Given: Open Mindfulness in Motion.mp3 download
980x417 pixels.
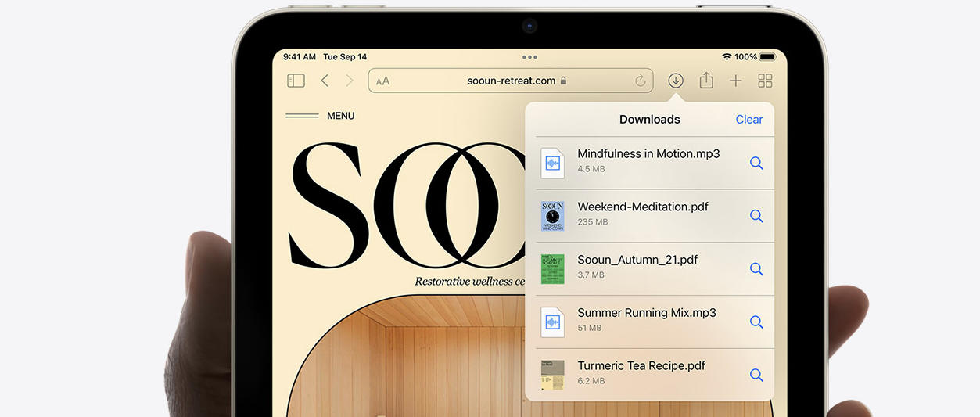Looking at the screenshot, I should tap(648, 154).
